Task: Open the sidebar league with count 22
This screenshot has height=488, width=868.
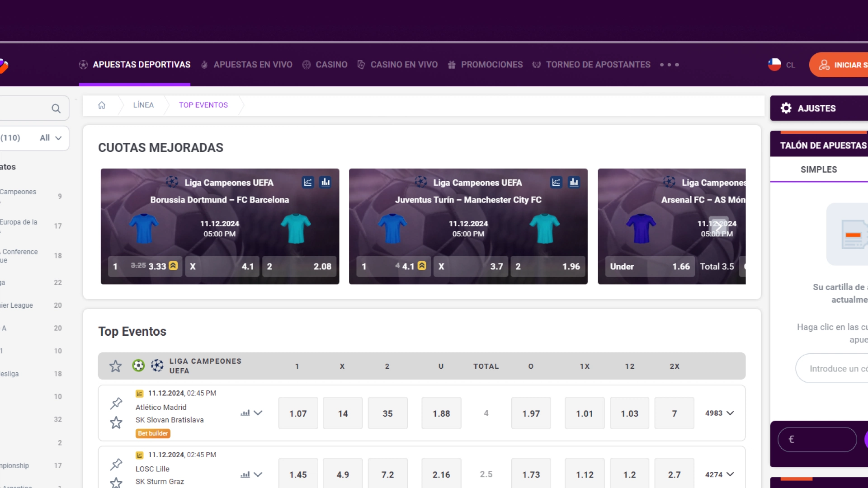Action: click(32, 282)
